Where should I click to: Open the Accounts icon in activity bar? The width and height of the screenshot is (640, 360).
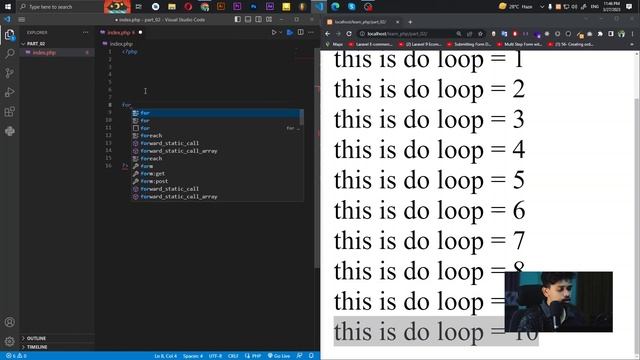pyautogui.click(x=9, y=322)
